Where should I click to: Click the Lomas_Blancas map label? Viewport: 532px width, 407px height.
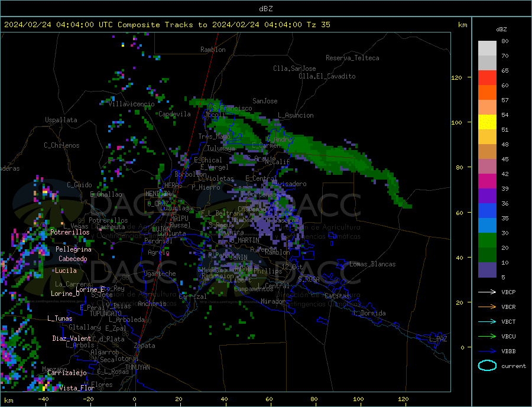tap(372, 264)
